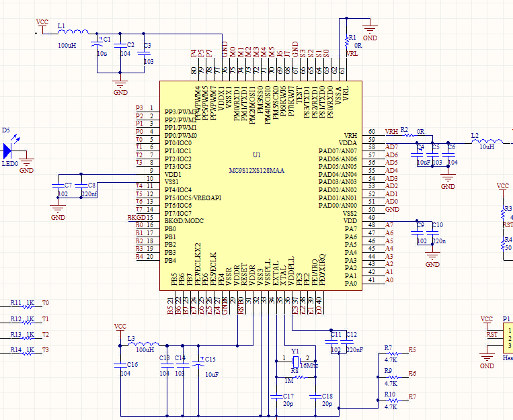The image size is (513, 420).
Task: Click the AD7 net label
Action: 391,147
